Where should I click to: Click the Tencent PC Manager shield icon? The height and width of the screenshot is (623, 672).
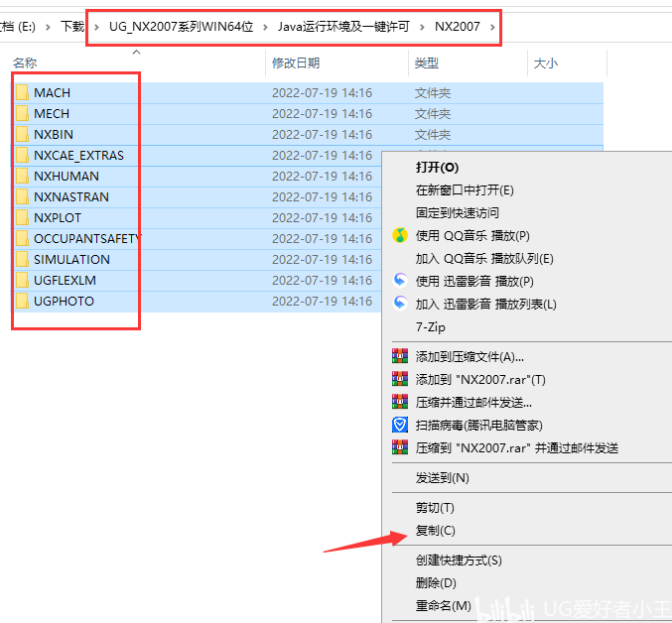coord(400,425)
